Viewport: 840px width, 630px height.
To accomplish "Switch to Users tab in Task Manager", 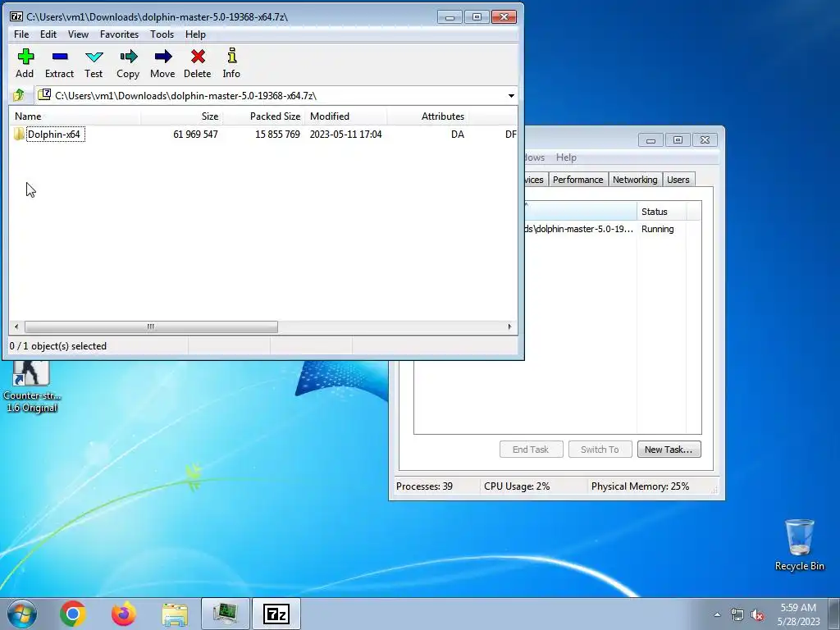I will coord(678,180).
